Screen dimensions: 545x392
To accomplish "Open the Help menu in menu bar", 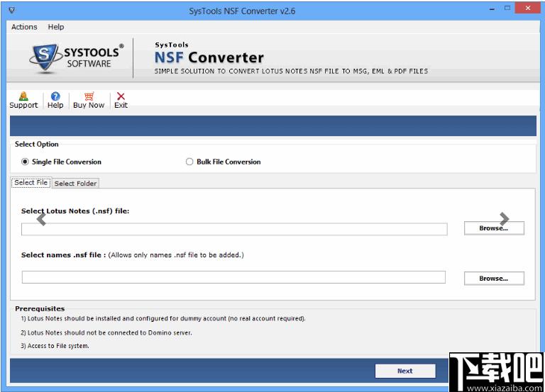I will [x=56, y=27].
